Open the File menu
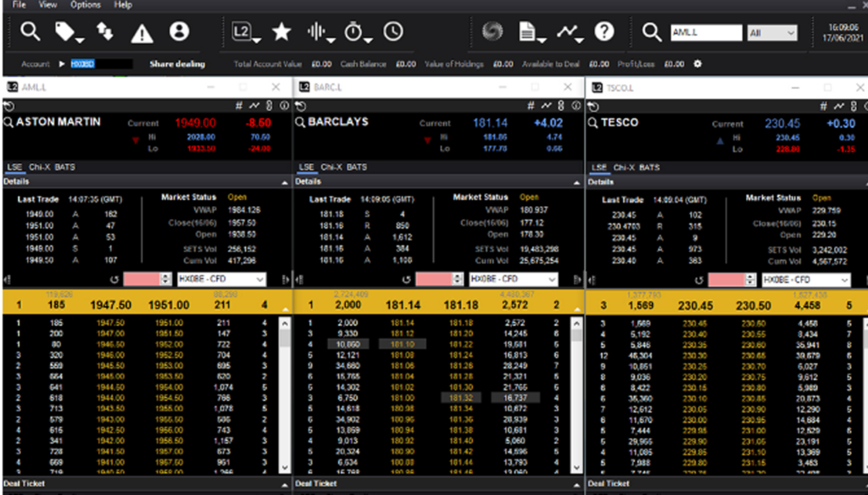This screenshot has height=495, width=868. click(x=19, y=5)
